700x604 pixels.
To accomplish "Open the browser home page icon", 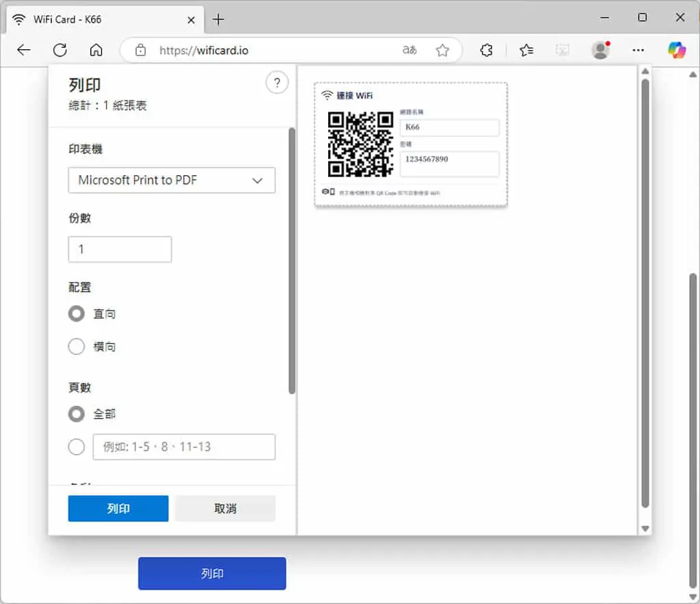I will pyautogui.click(x=96, y=50).
